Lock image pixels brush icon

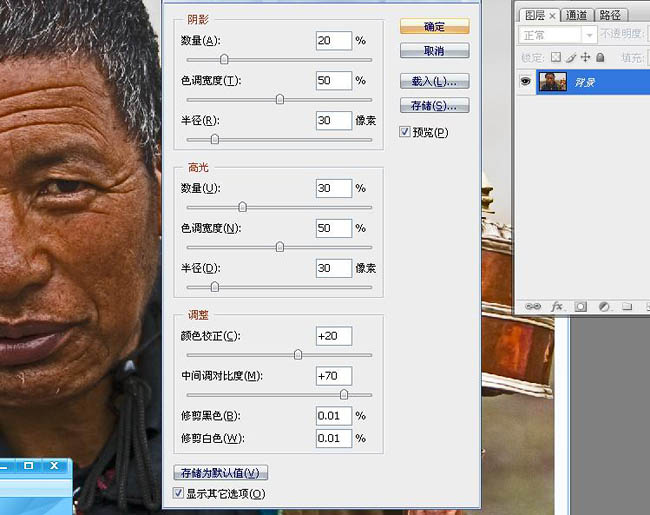(x=571, y=58)
